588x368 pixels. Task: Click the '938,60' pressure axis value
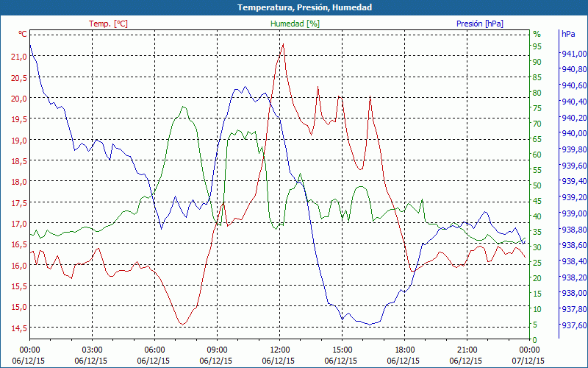(574, 245)
